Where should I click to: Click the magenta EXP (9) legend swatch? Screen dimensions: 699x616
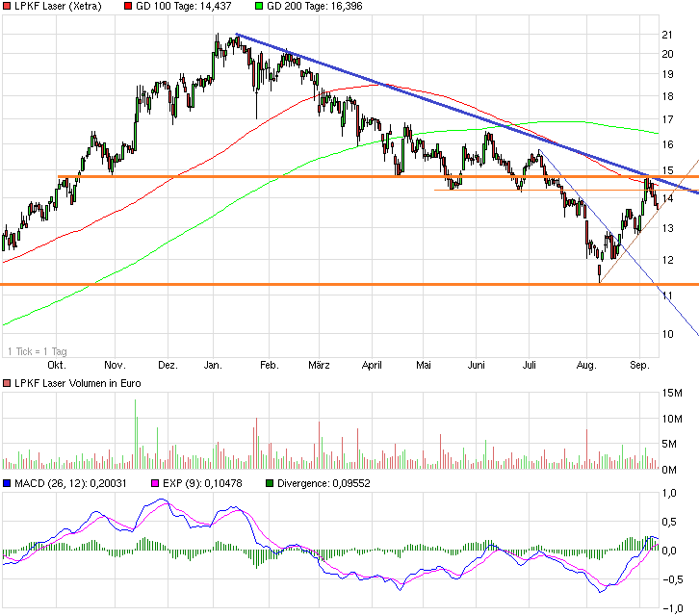(155, 483)
